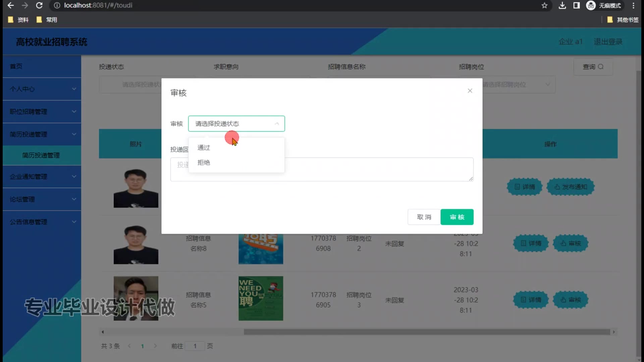
Task: Expand 企业通知管理 sidebar menu
Action: click(x=42, y=177)
